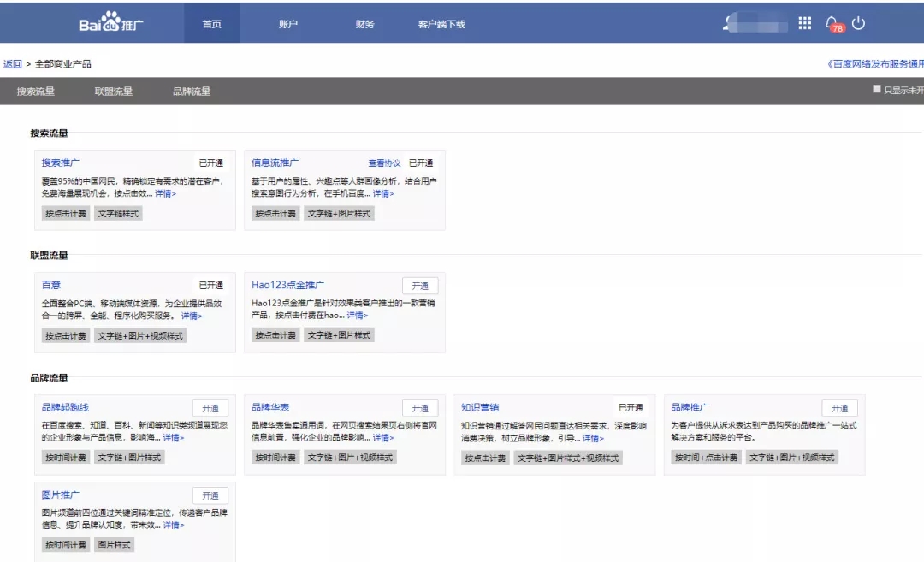This screenshot has height=562, width=924.
Task: Click the power logout icon
Action: click(x=858, y=23)
